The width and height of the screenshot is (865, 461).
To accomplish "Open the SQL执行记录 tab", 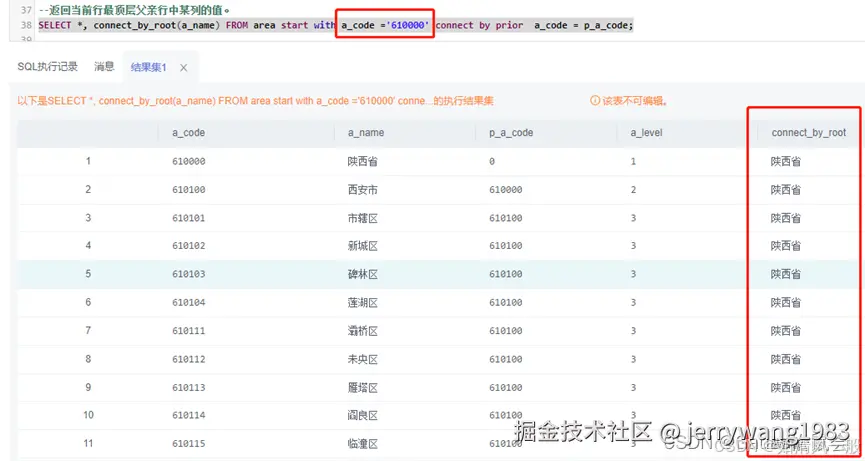I will coord(47,67).
